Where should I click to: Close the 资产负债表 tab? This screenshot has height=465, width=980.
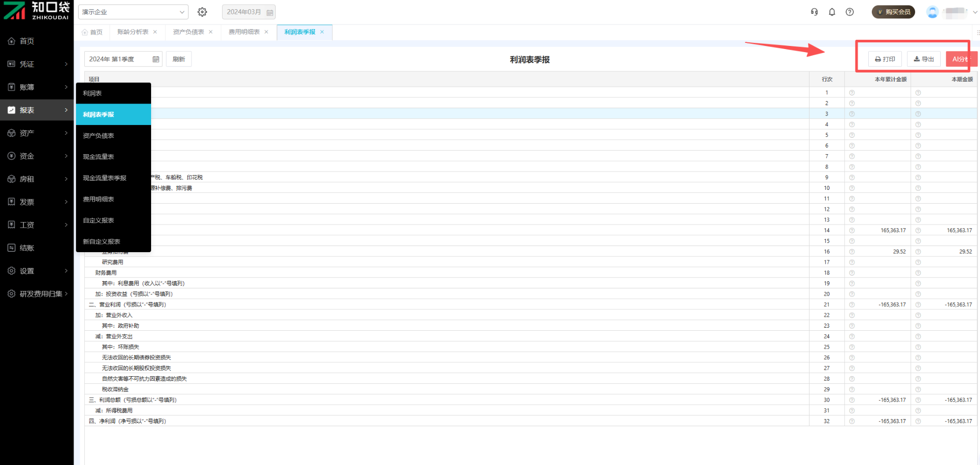(211, 32)
